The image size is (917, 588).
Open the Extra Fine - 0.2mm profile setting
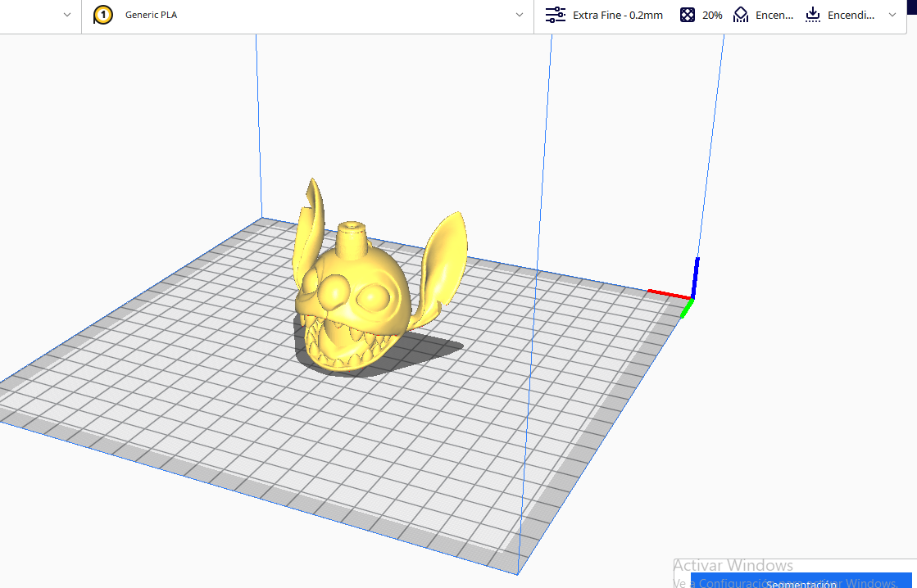point(617,15)
